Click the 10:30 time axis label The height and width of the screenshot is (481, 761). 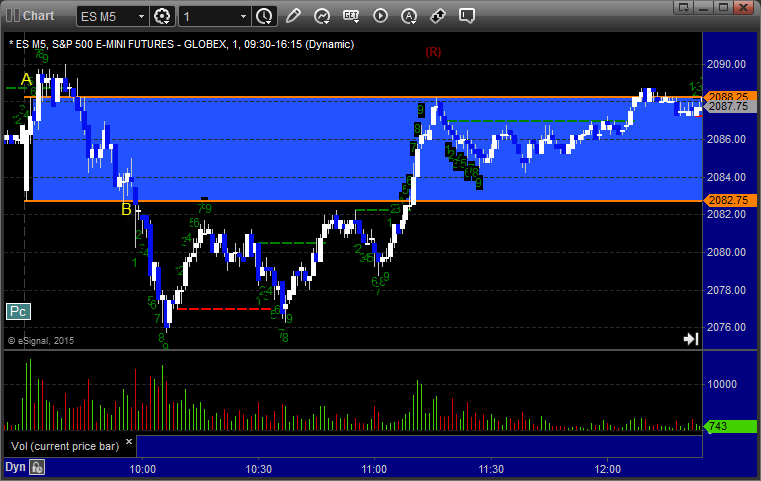click(258, 469)
